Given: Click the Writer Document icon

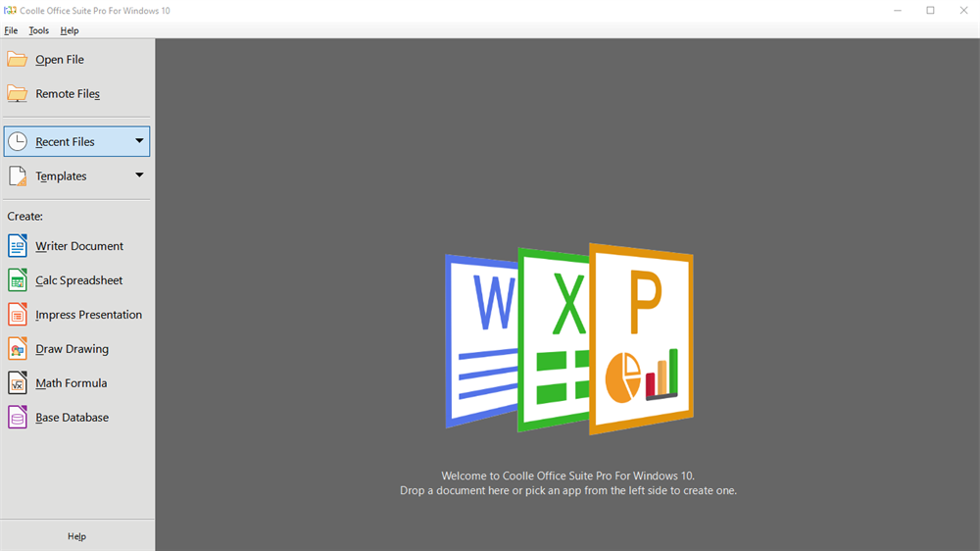Looking at the screenshot, I should click(x=18, y=246).
